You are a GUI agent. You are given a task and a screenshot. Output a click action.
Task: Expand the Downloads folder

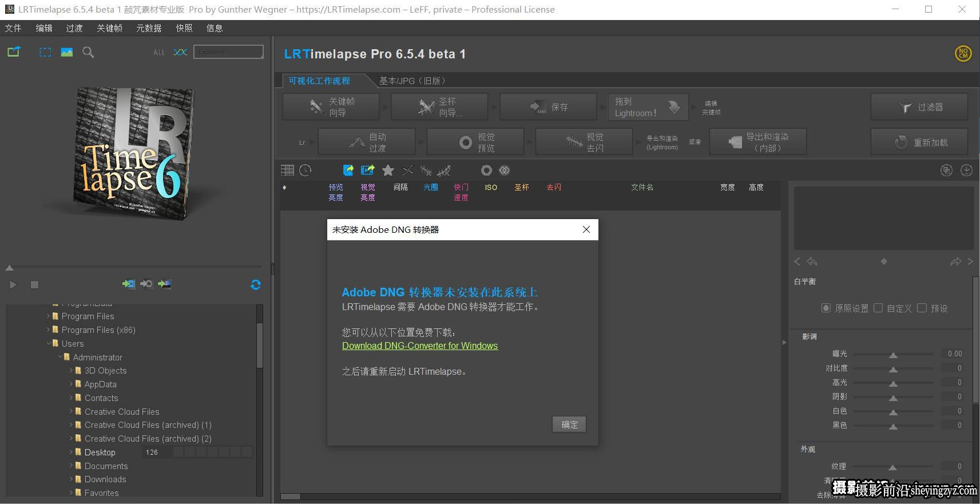(x=72, y=479)
